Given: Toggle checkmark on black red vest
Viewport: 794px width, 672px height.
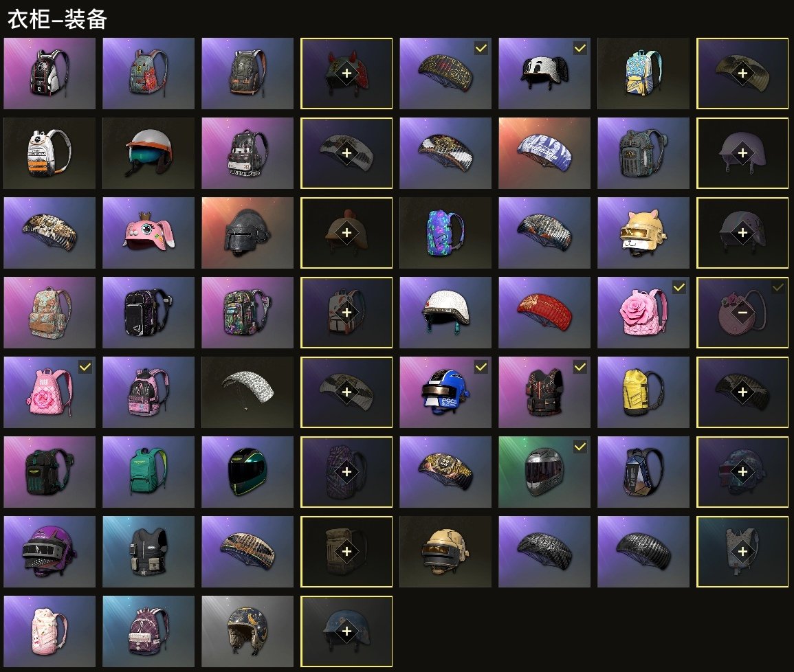Looking at the screenshot, I should pos(580,367).
